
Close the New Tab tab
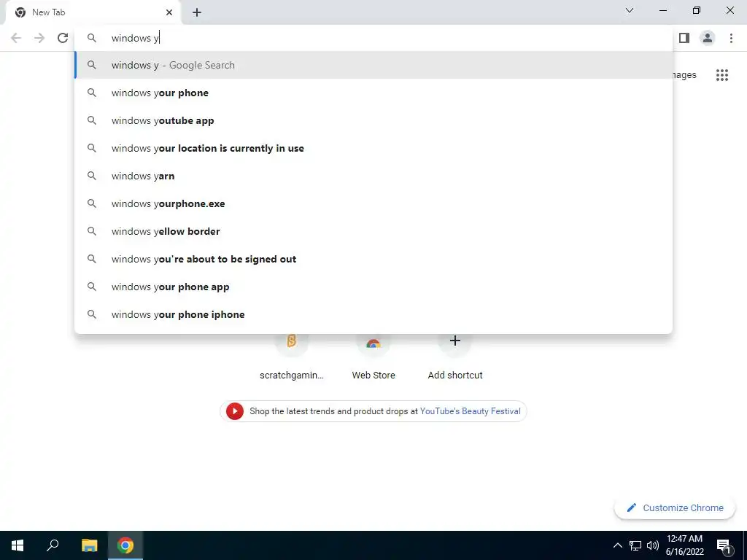tap(169, 12)
